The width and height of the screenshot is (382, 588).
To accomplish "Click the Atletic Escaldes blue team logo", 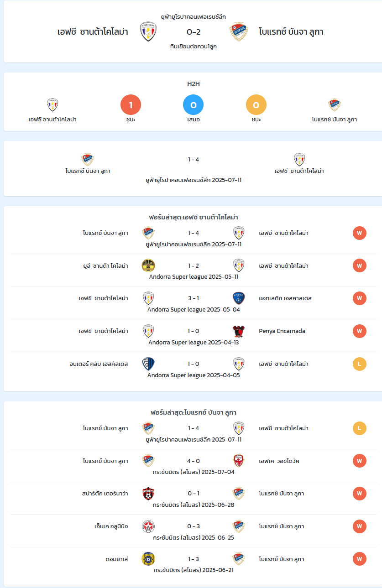I will click(239, 298).
